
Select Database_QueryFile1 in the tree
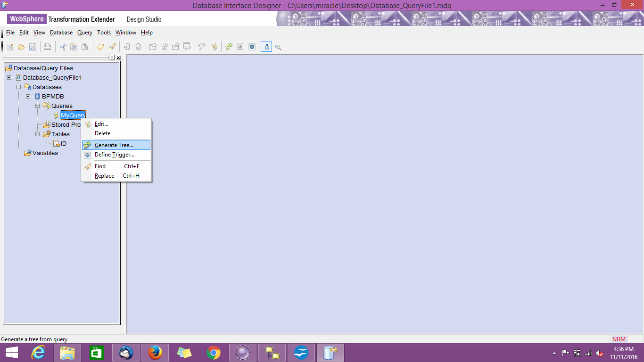point(53,77)
